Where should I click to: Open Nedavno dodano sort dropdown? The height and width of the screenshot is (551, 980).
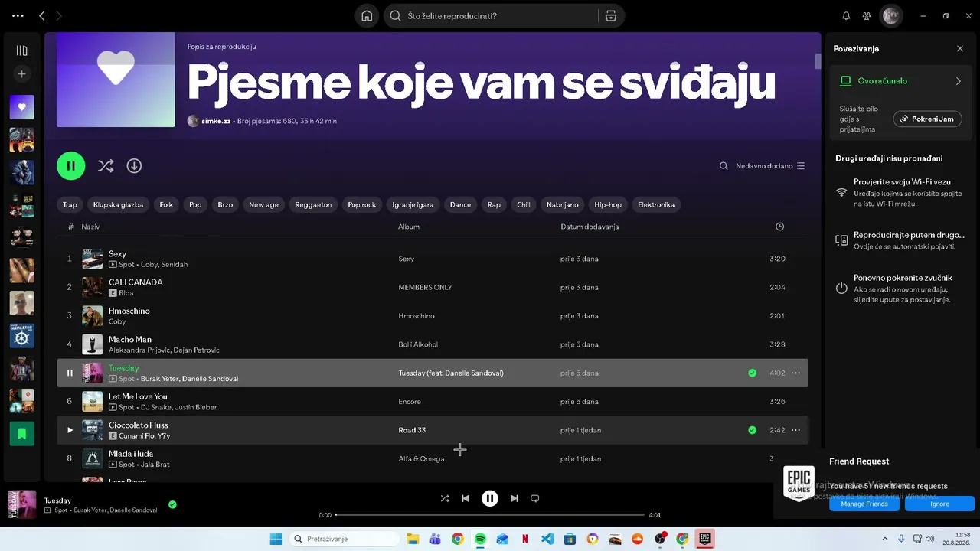(x=770, y=166)
